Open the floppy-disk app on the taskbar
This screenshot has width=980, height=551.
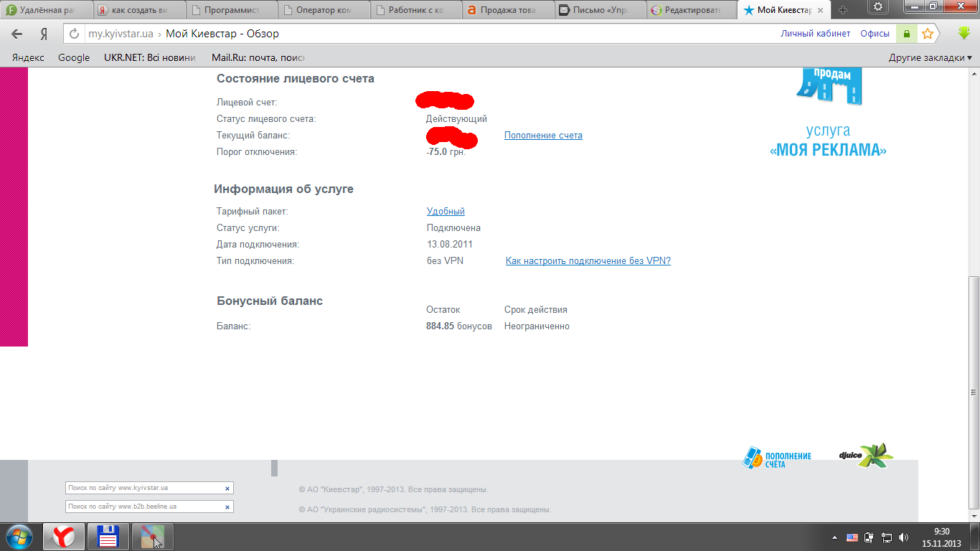(x=108, y=537)
